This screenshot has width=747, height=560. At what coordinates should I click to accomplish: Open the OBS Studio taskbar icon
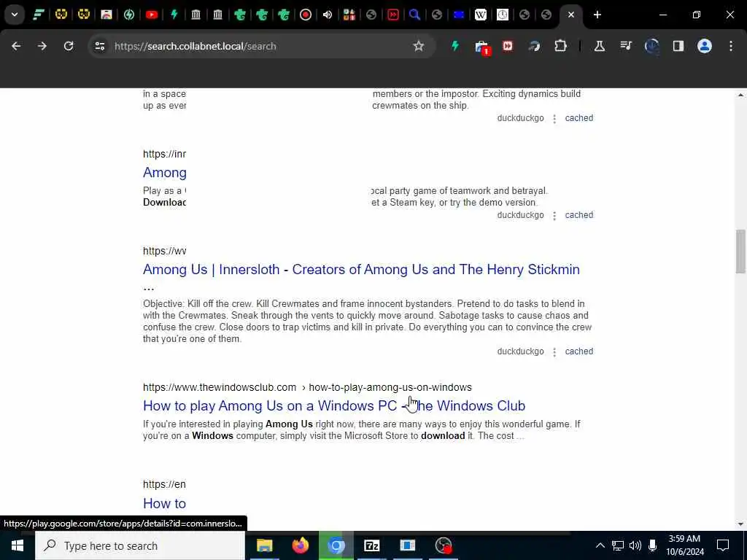pos(444,545)
